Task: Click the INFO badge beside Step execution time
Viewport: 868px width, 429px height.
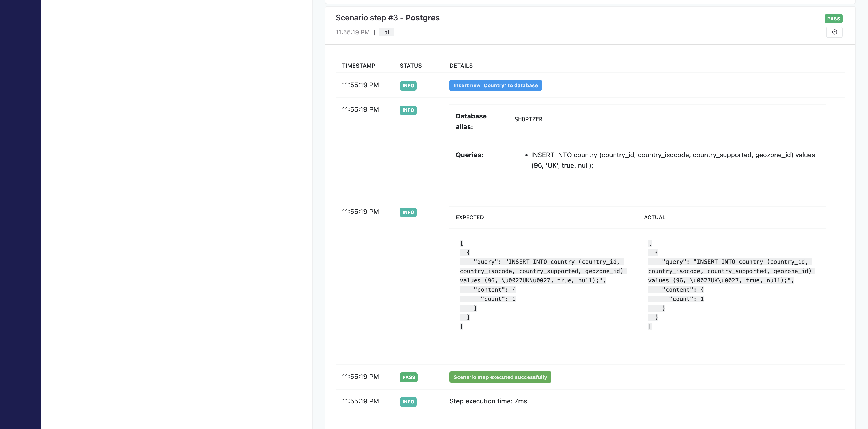Action: pyautogui.click(x=408, y=402)
